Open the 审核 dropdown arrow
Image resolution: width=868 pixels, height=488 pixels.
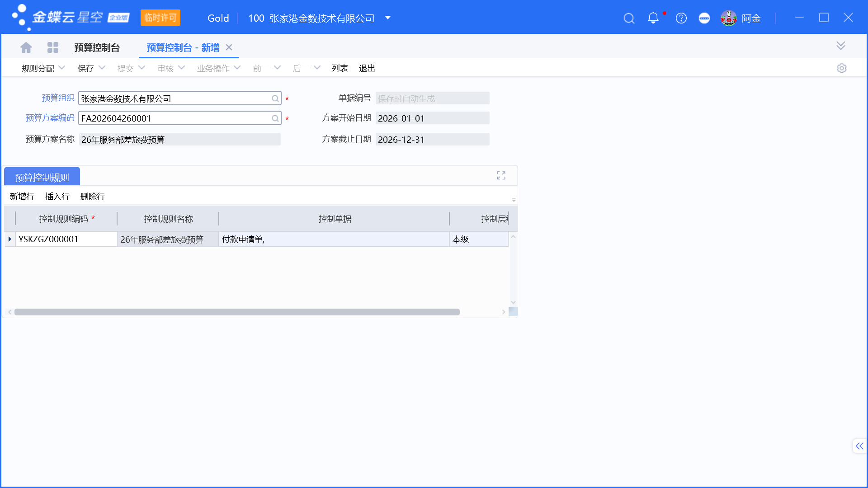click(x=181, y=68)
